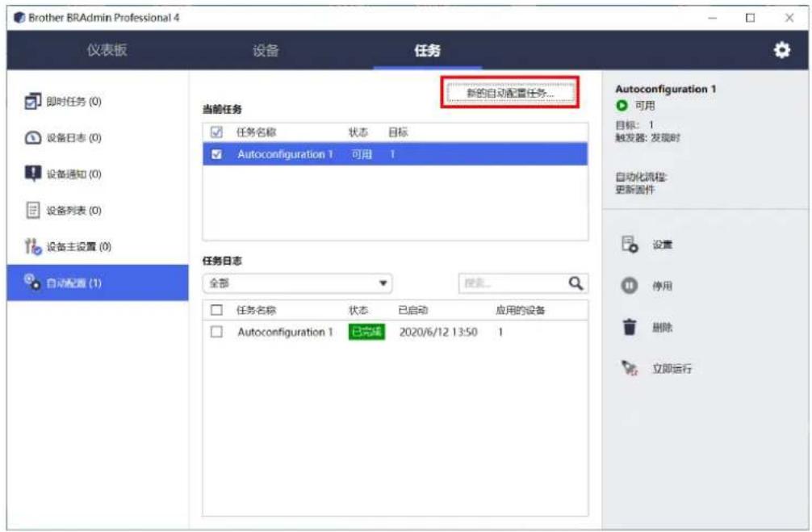Click the Brother BRAdmin app icon in title bar
Viewport: 812px width, 532px height.
coord(19,18)
